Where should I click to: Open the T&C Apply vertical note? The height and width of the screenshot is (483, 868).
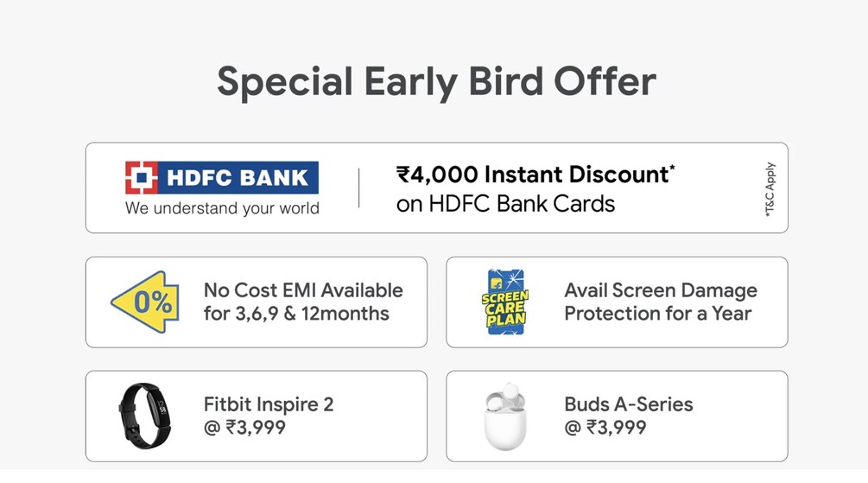[x=770, y=188]
